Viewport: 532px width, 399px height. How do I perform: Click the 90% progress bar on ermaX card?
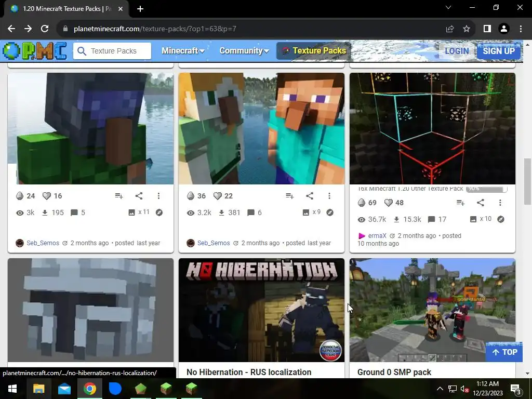tap(486, 189)
